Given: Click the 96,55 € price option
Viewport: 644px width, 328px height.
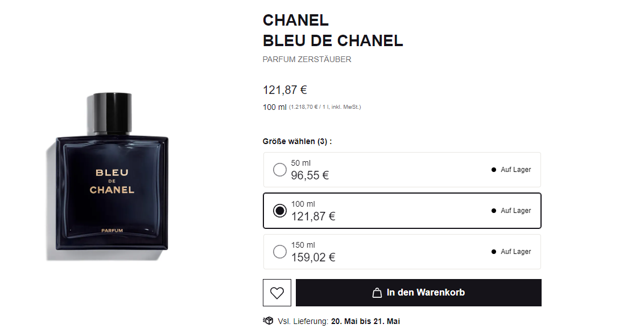Looking at the screenshot, I should [309, 175].
